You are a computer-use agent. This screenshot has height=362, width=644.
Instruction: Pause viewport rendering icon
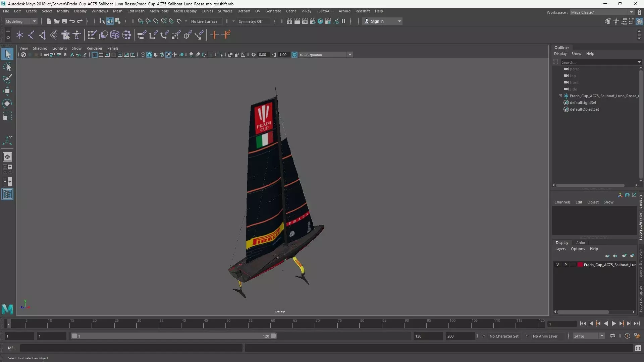click(343, 21)
